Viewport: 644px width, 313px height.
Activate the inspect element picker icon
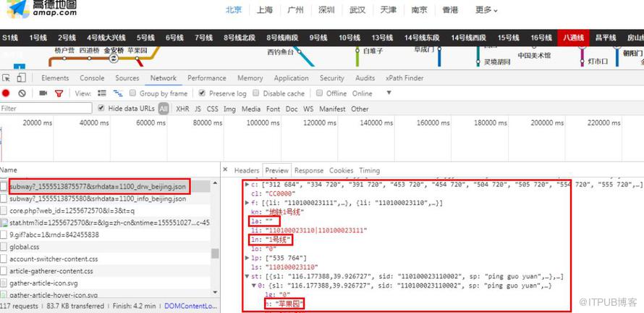click(6, 78)
